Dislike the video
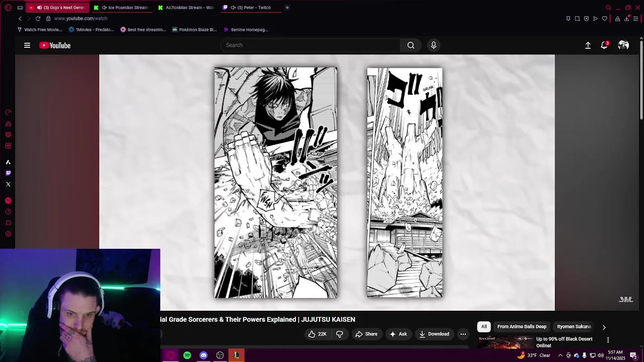 pos(340,334)
